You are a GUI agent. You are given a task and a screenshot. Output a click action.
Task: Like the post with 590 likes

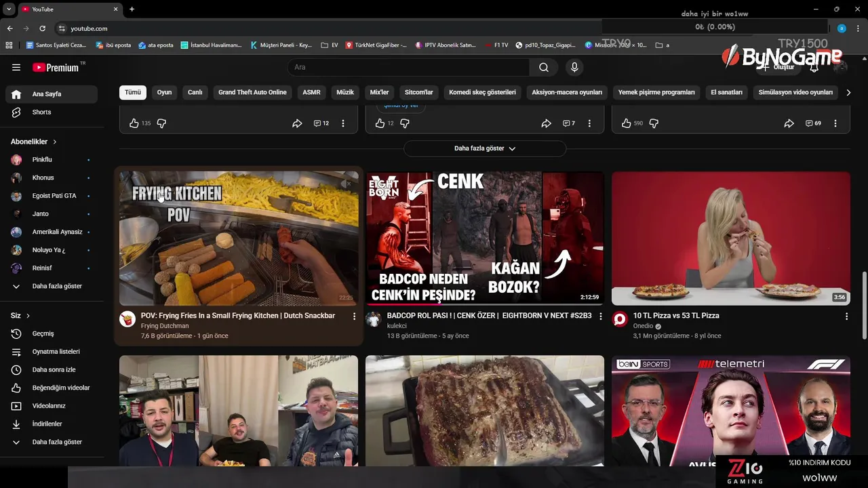[x=627, y=123]
